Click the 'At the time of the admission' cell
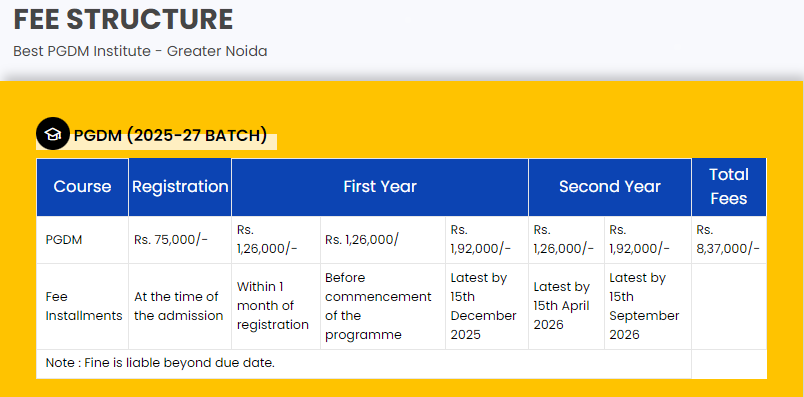This screenshot has width=804, height=397. pos(179,306)
